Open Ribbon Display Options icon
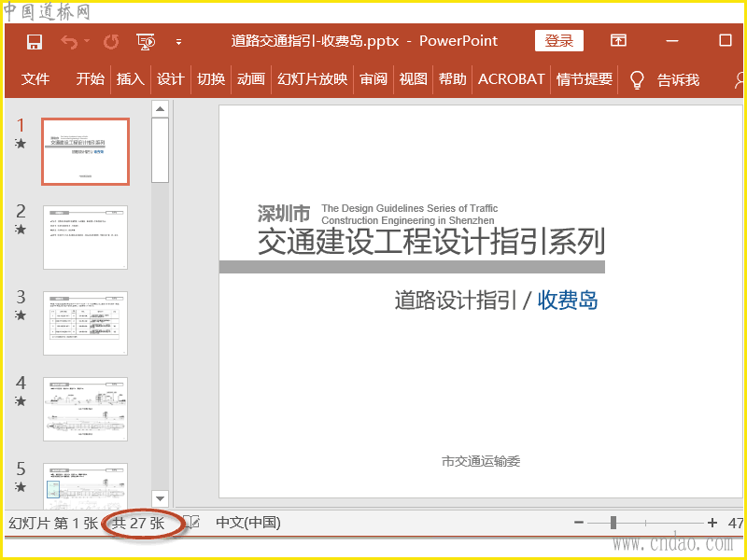 coord(618,40)
